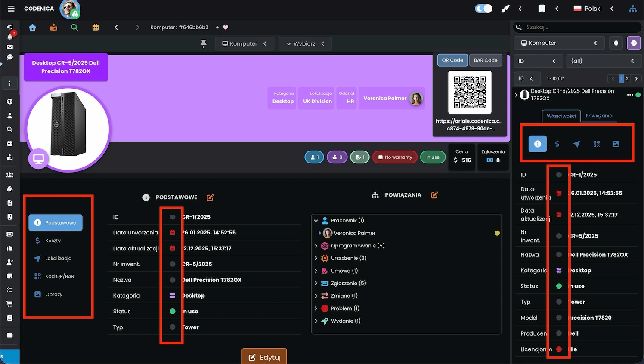This screenshot has width=644, height=364.
Task: Open the calendar icon in the top toolbar
Action: coord(95,27)
